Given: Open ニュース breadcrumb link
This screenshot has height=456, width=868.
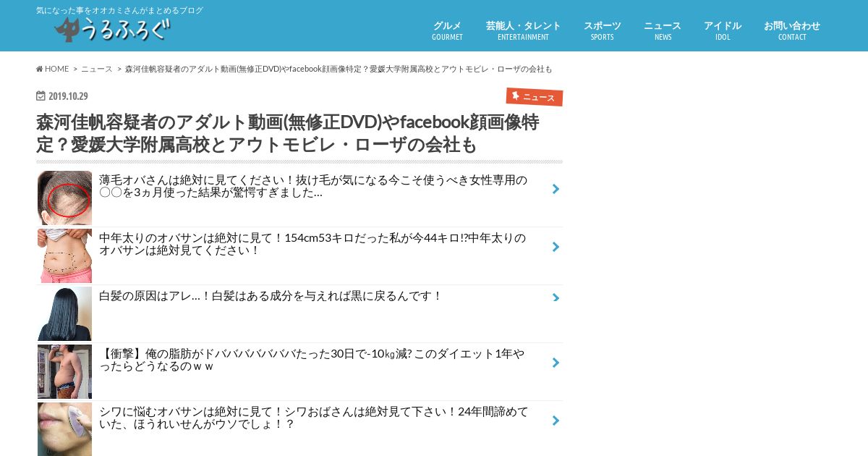Looking at the screenshot, I should tap(97, 69).
